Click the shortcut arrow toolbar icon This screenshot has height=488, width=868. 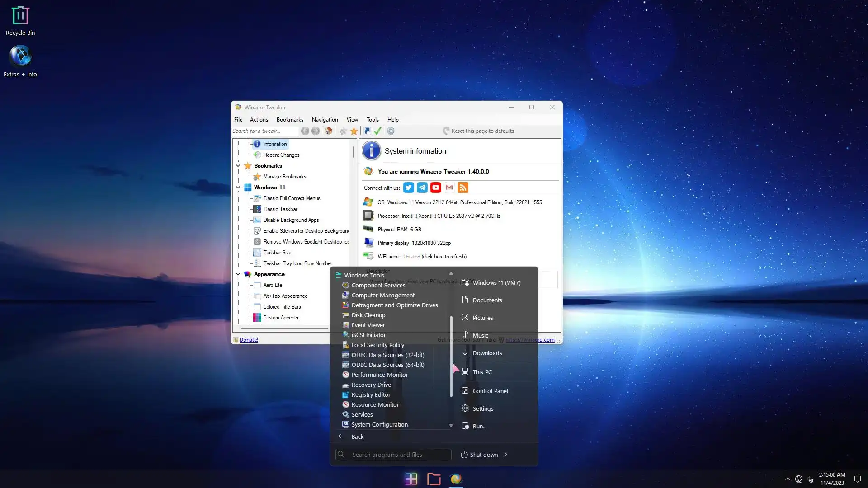pos(367,131)
